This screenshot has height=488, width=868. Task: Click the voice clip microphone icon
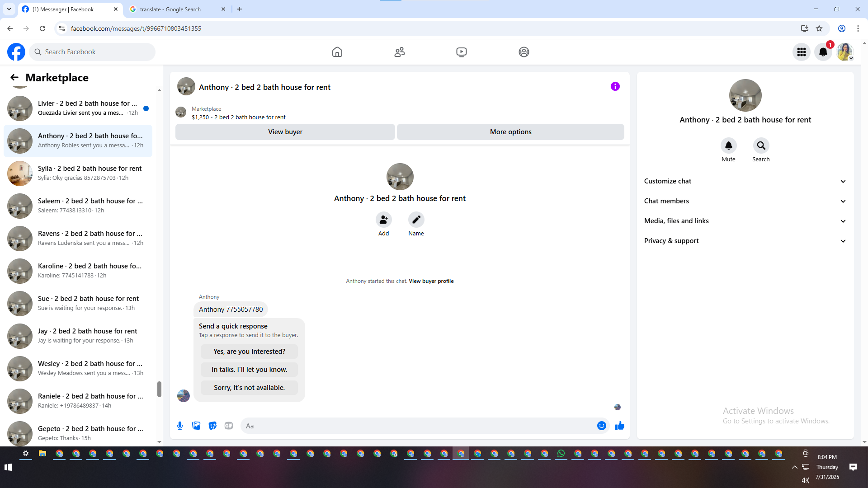(180, 426)
